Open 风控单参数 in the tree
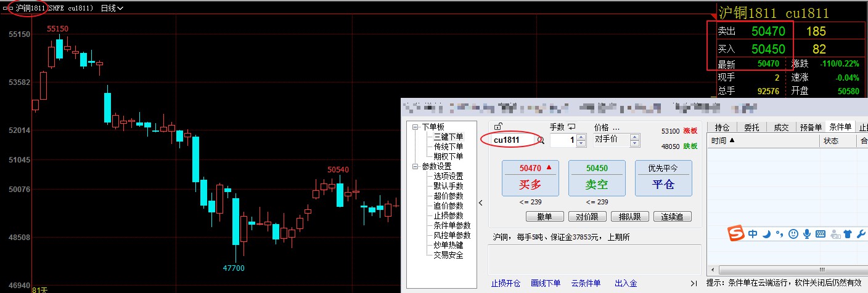 tap(452, 235)
